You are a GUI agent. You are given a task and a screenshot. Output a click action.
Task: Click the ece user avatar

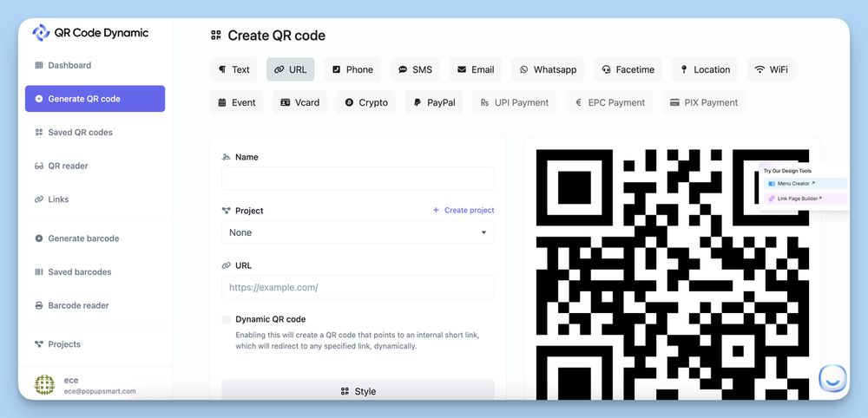click(45, 385)
